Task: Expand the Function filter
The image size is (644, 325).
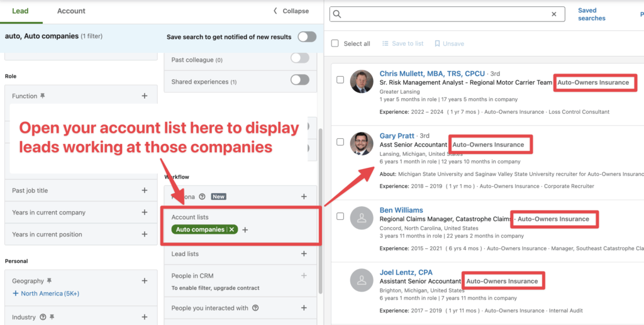Action: coord(145,96)
